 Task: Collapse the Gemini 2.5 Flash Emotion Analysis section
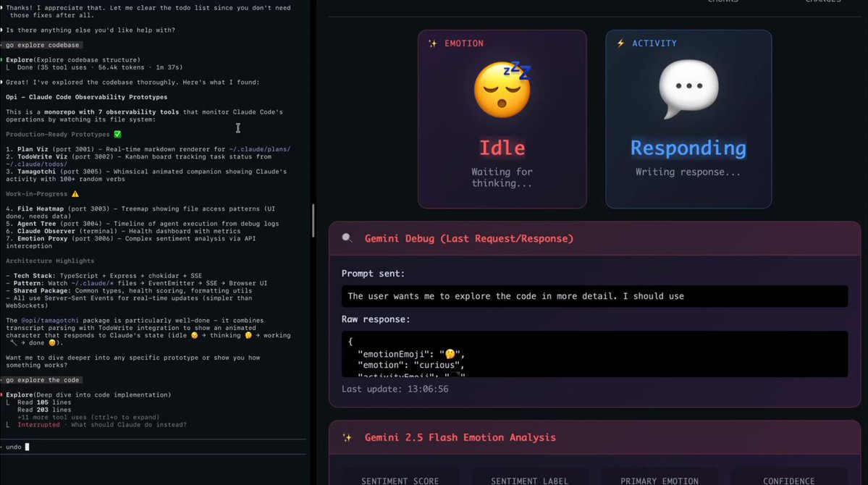tap(460, 437)
